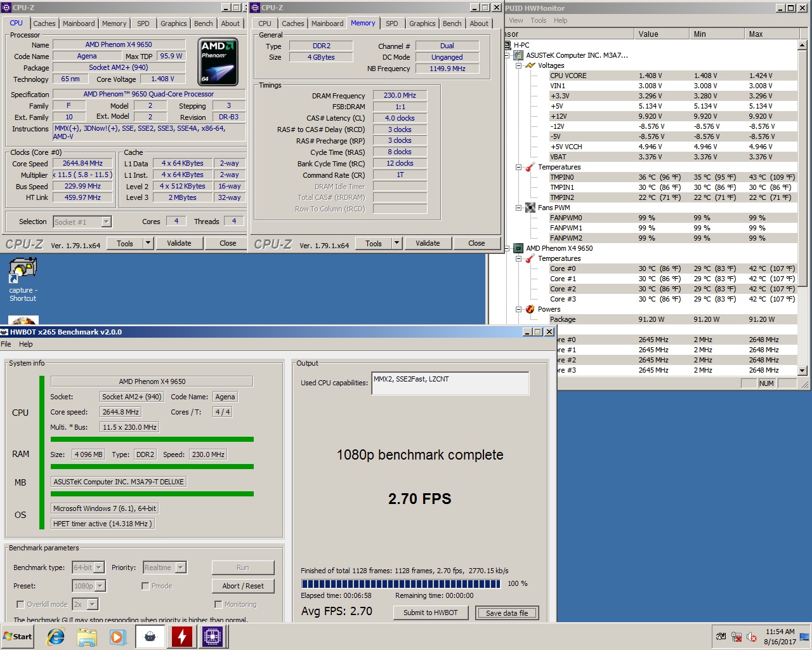Click Validate in CPU-Z CPU window

[179, 243]
